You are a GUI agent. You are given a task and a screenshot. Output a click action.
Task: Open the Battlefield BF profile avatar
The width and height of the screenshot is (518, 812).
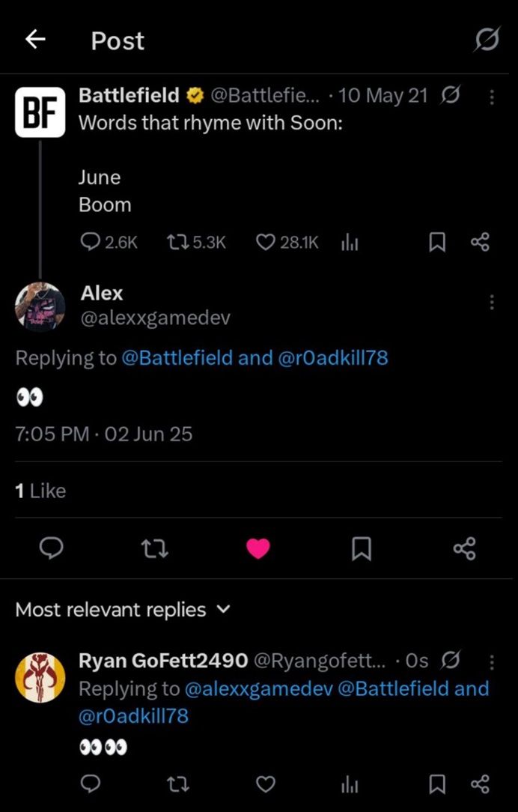pos(40,111)
